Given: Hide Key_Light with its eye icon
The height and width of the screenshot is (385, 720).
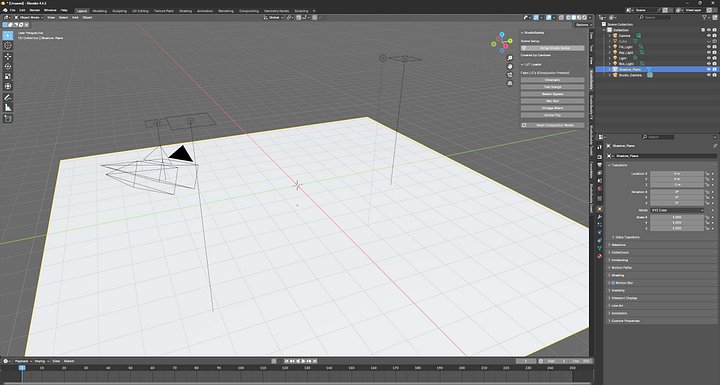Looking at the screenshot, I should pos(709,52).
